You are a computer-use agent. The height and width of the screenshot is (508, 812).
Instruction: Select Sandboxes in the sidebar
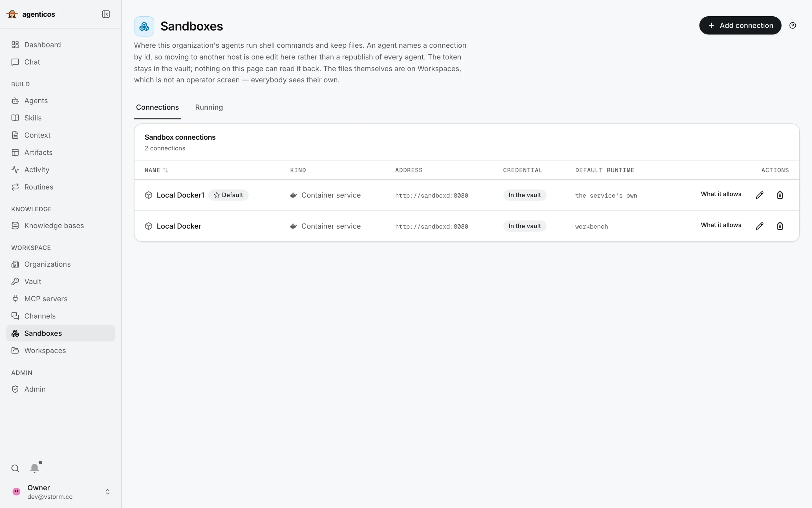(60, 333)
